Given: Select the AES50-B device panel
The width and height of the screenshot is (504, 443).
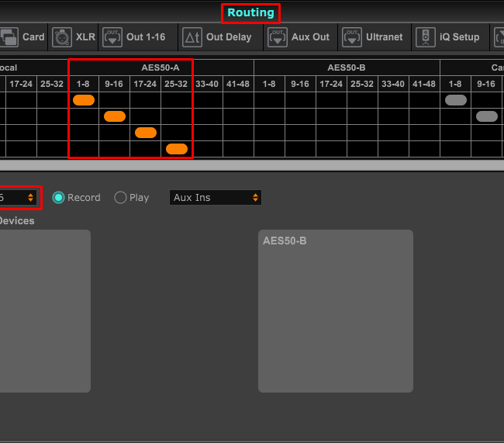Looking at the screenshot, I should click(x=336, y=311).
